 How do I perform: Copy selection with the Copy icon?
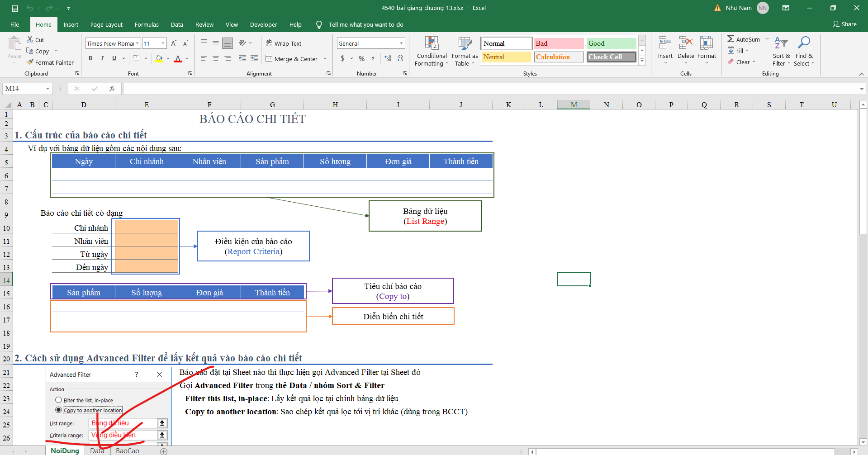tap(30, 51)
